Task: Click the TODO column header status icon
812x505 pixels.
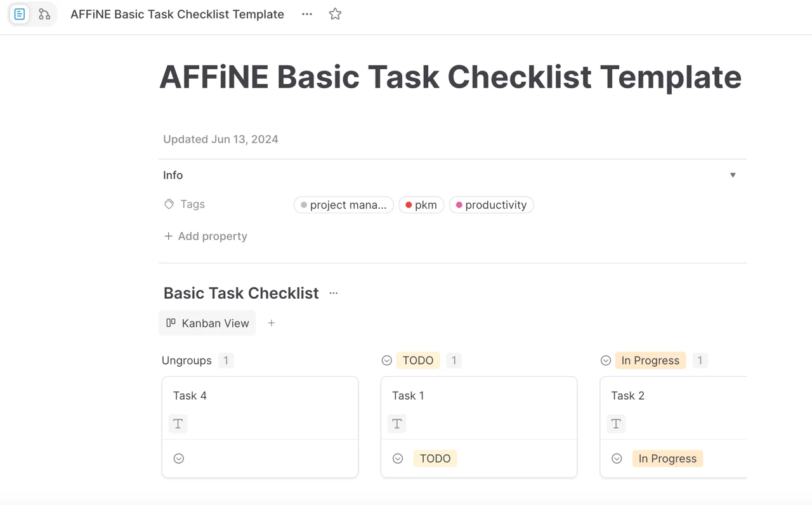Action: (x=387, y=360)
